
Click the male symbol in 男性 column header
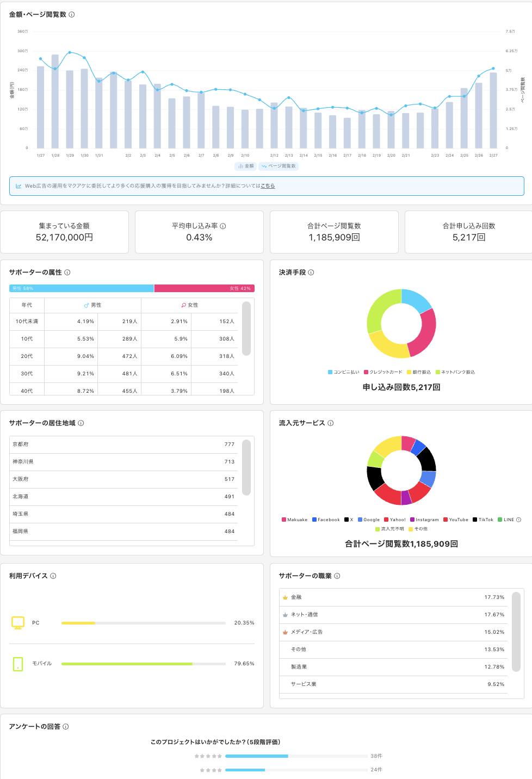(x=86, y=305)
